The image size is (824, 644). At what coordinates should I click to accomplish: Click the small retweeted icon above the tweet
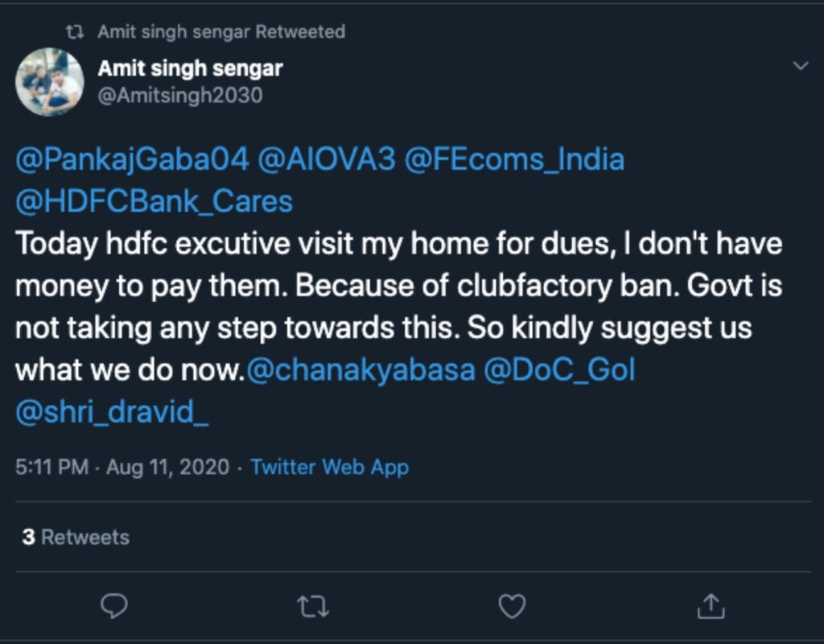tap(75, 32)
